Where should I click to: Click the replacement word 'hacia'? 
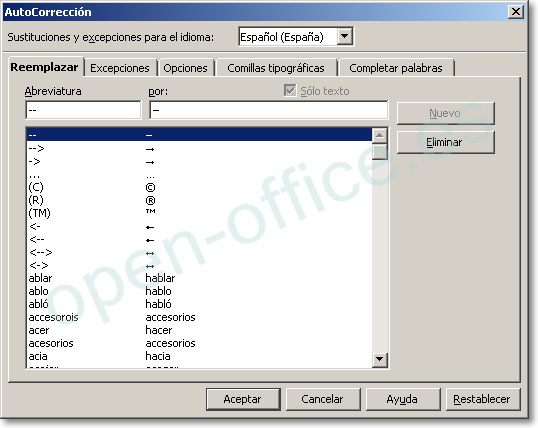158,356
